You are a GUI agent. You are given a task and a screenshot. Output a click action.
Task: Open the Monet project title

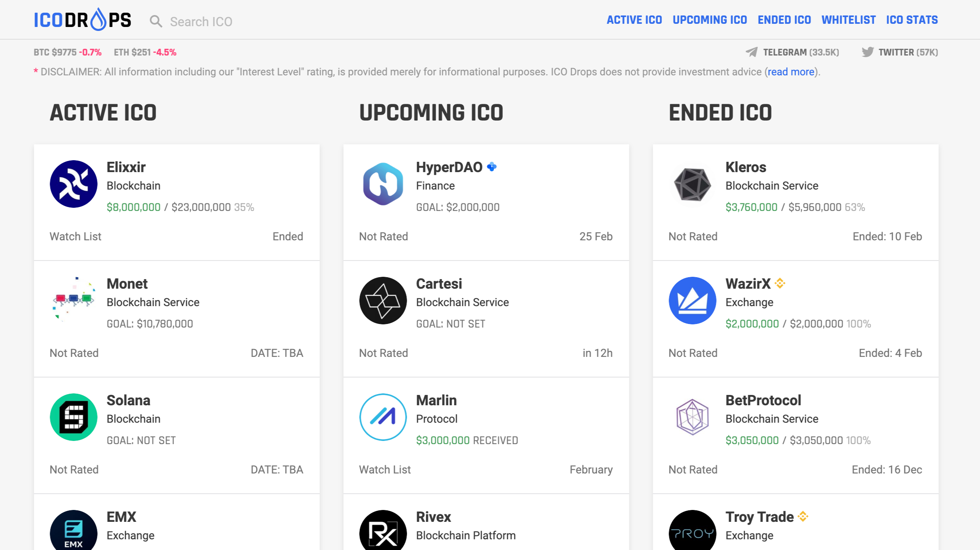(x=127, y=284)
